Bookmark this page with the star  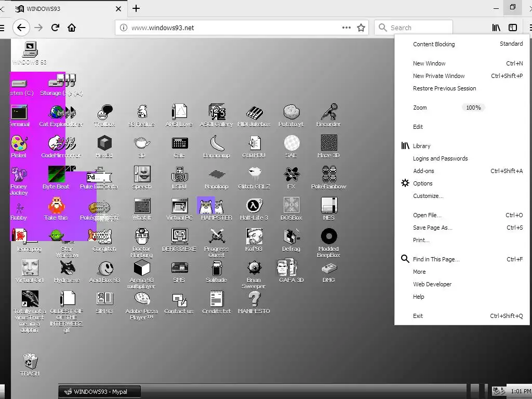pos(361,28)
